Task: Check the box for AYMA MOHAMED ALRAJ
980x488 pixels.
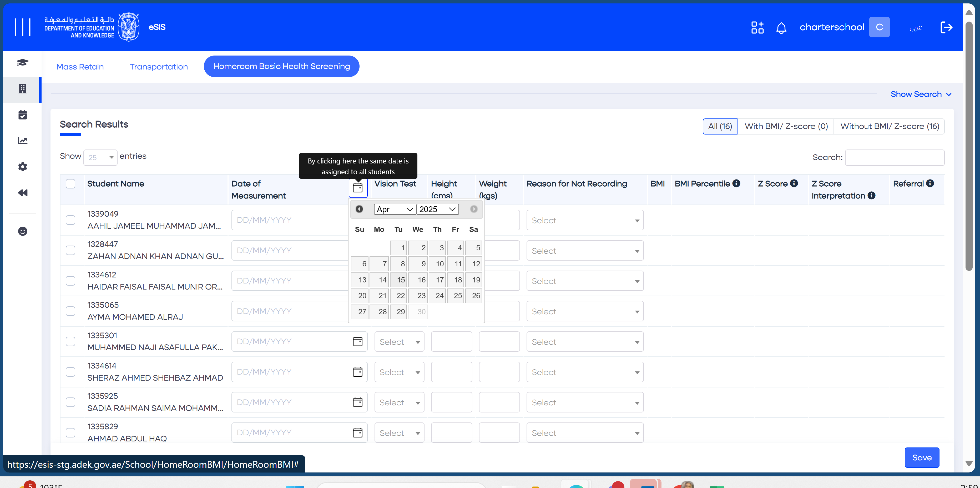Action: pos(70,311)
